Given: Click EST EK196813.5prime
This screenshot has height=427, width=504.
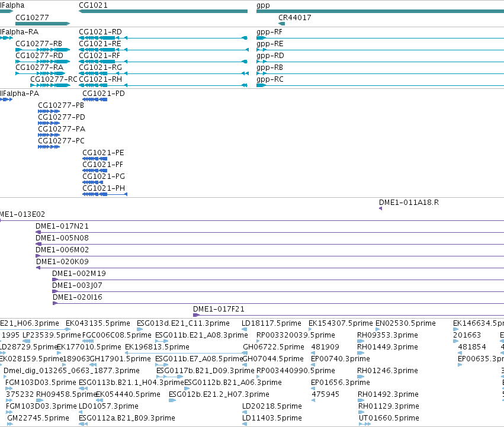Looking at the screenshot, I should click(x=186, y=353).
